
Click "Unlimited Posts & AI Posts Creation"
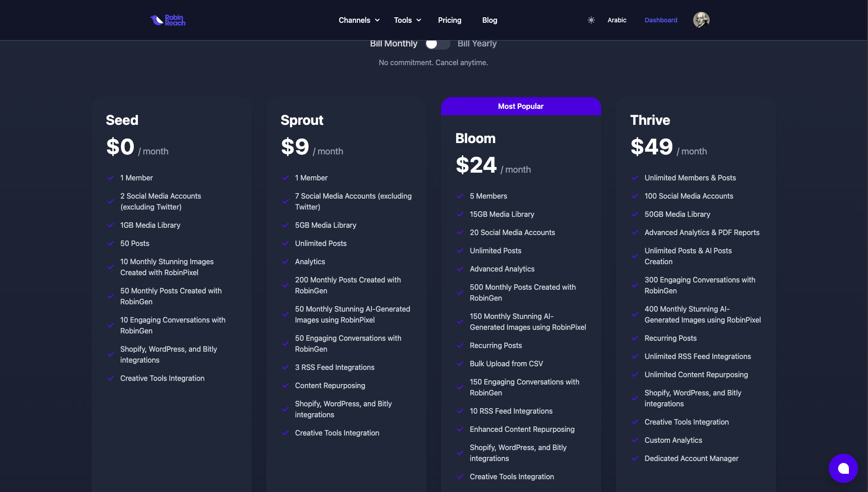click(x=688, y=256)
